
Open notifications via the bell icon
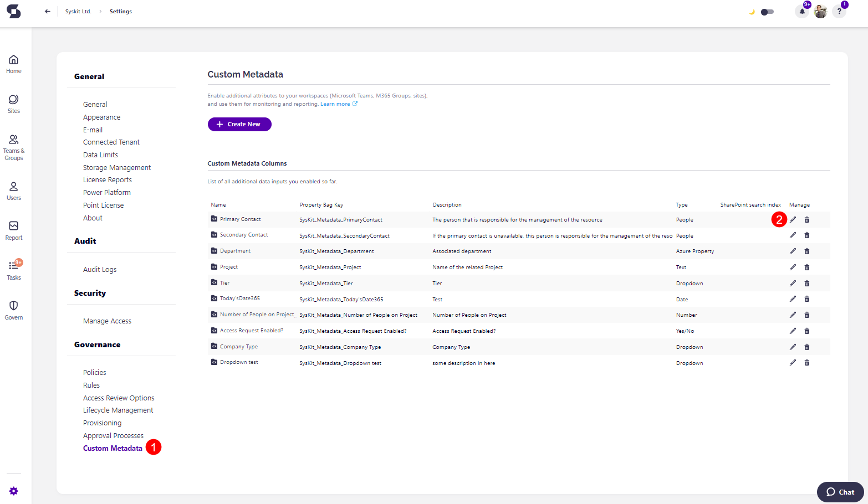[802, 11]
